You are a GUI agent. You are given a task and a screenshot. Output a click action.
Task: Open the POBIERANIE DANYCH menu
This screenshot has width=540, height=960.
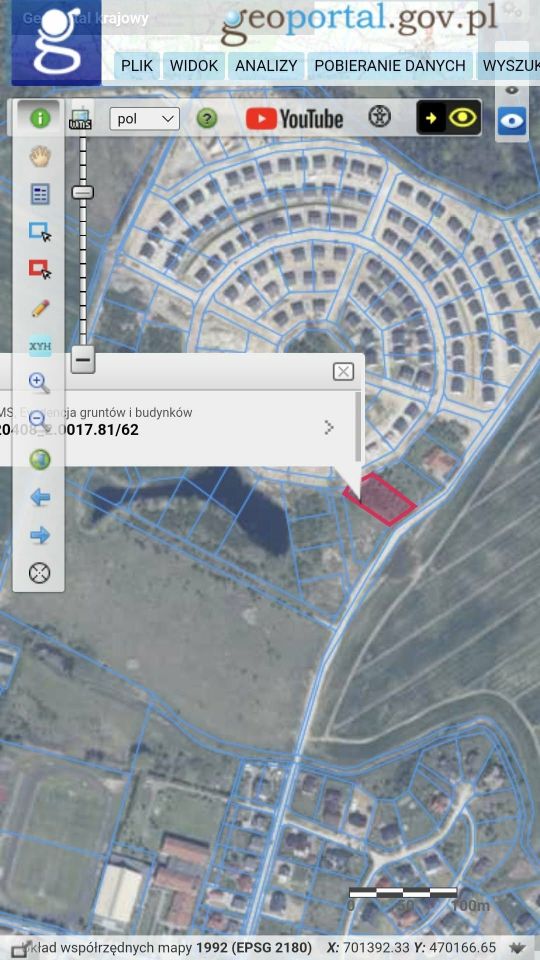tap(390, 66)
